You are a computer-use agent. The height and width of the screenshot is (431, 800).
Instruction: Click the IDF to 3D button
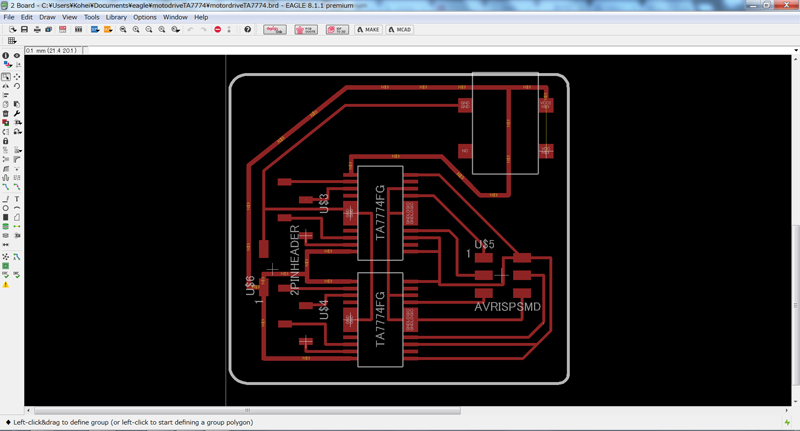(337, 30)
